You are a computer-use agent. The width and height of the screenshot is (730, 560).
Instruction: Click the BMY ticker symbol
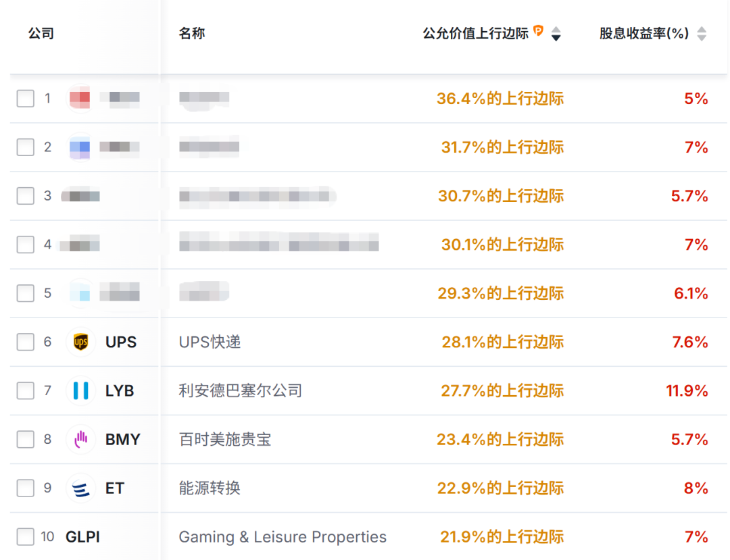coord(123,440)
